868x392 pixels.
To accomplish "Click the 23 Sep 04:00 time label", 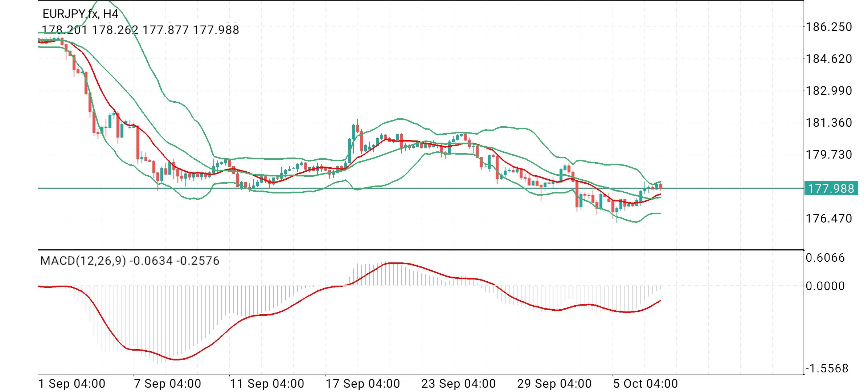I will tap(459, 384).
